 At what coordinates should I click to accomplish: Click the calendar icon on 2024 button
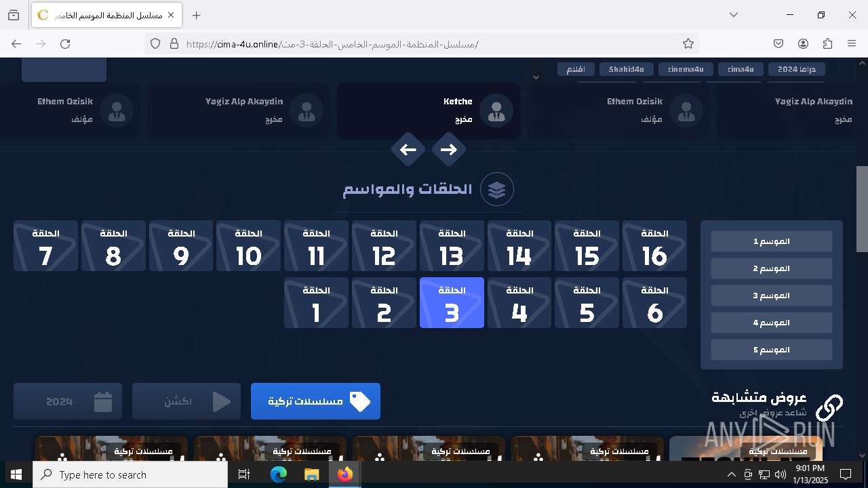click(103, 401)
